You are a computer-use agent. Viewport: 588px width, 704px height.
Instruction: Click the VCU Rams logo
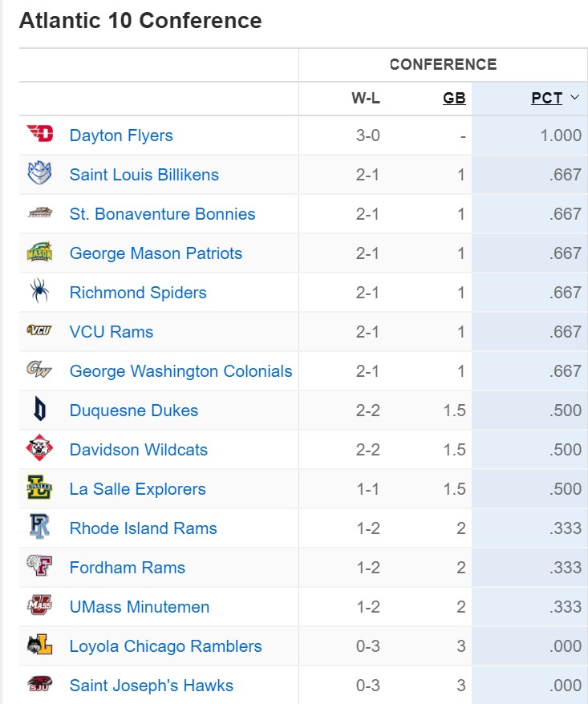click(x=39, y=331)
